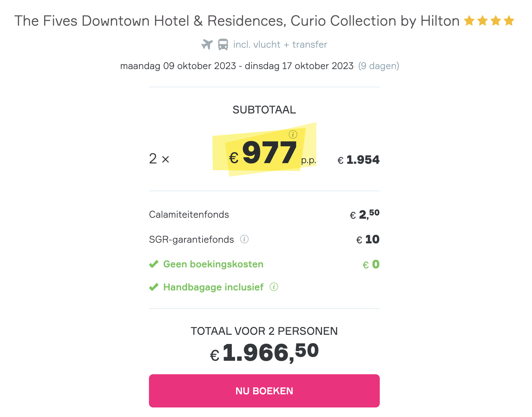532x417 pixels.
Task: Click the last gold star rating
Action: pos(509,21)
